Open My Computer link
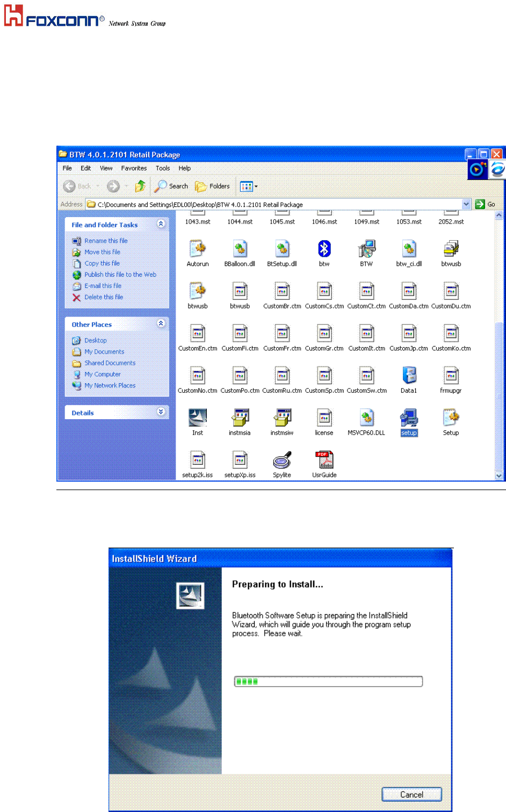This screenshot has height=812, width=506. click(x=103, y=375)
